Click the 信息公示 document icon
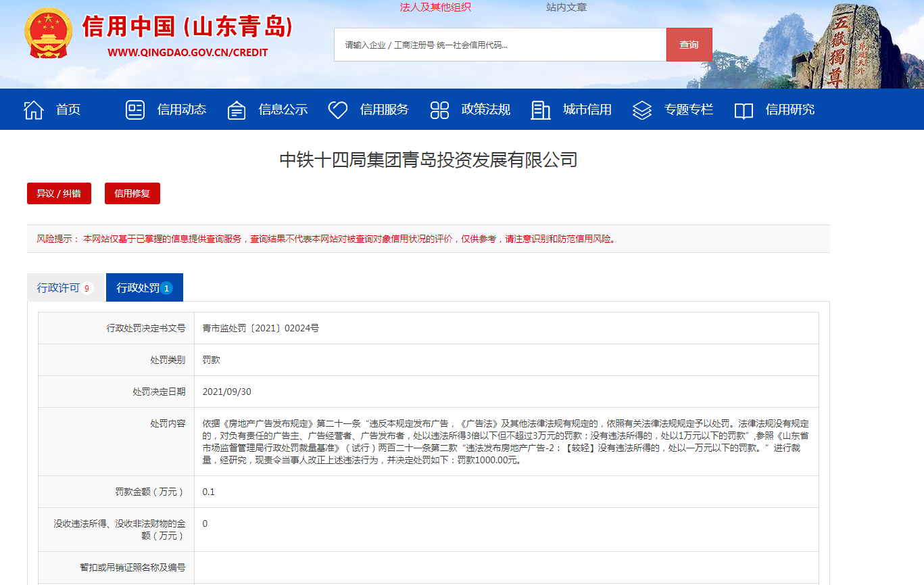This screenshot has width=924, height=585. pyautogui.click(x=237, y=110)
